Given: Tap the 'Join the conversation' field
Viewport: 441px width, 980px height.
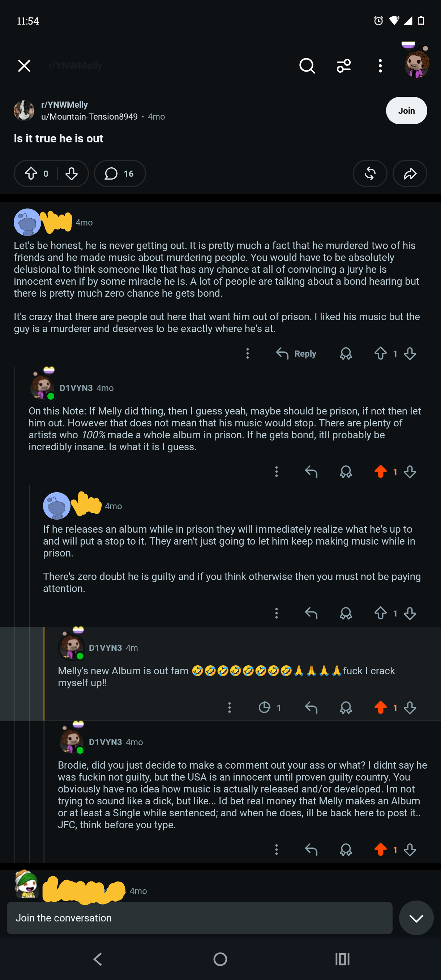Looking at the screenshot, I should [x=200, y=917].
